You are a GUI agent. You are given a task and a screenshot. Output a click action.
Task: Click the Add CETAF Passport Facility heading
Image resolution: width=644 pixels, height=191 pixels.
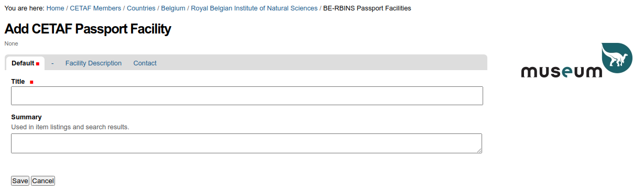pyautogui.click(x=88, y=29)
